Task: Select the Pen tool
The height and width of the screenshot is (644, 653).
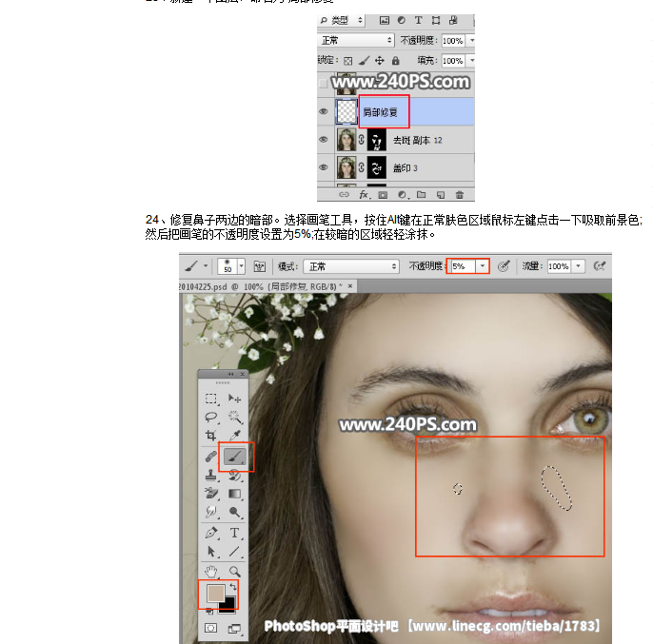Action: pos(211,533)
